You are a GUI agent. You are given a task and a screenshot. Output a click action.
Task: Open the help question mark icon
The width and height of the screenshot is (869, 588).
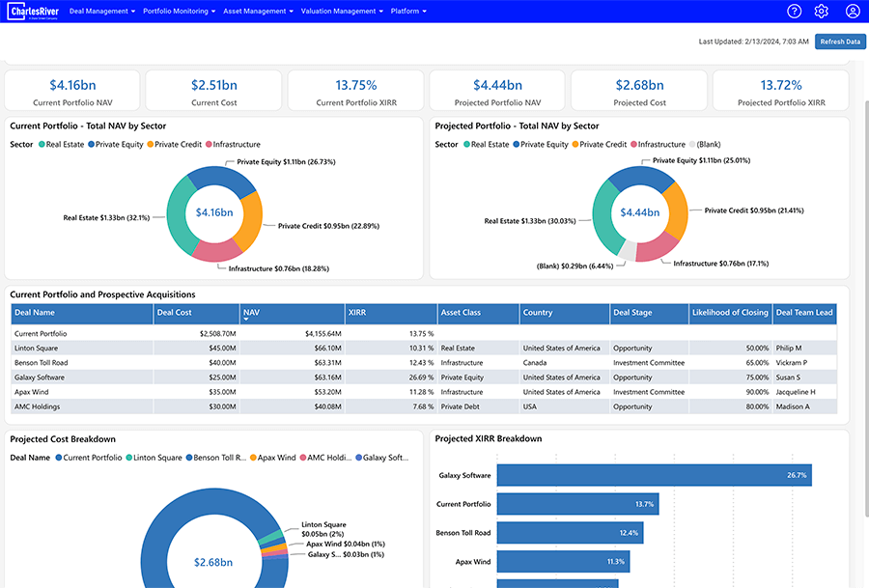point(795,11)
